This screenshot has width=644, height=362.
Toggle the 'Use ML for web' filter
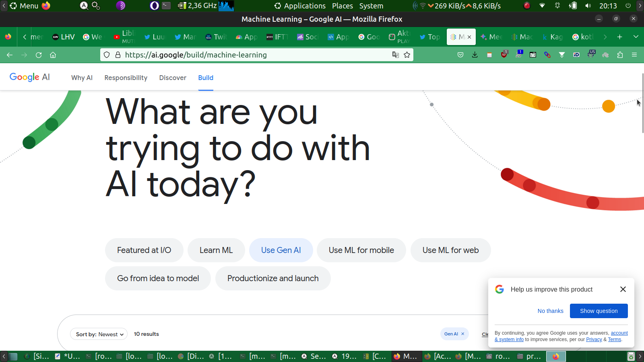450,250
